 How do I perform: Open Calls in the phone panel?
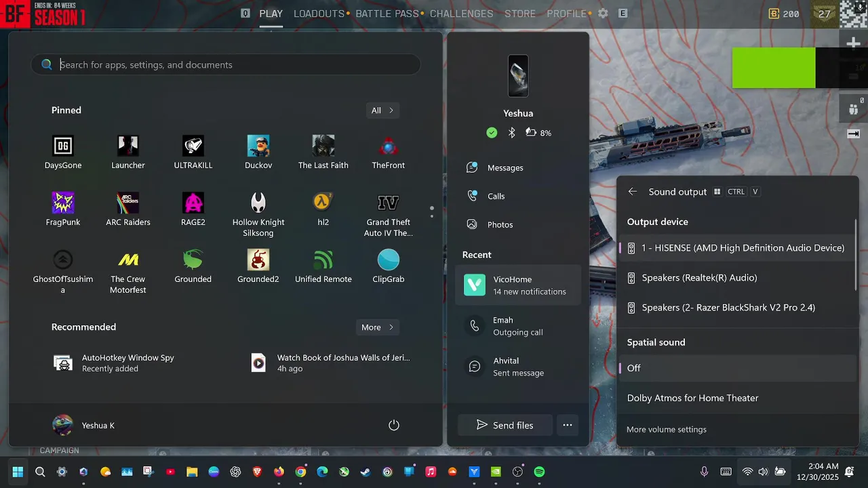pyautogui.click(x=518, y=196)
